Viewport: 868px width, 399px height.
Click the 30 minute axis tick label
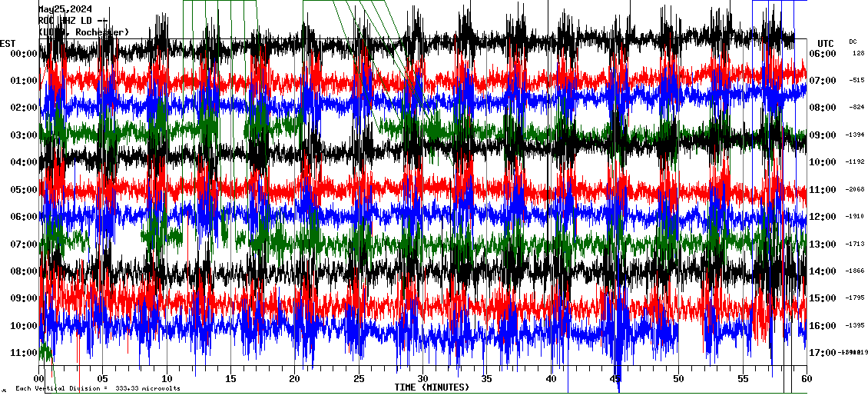422,378
